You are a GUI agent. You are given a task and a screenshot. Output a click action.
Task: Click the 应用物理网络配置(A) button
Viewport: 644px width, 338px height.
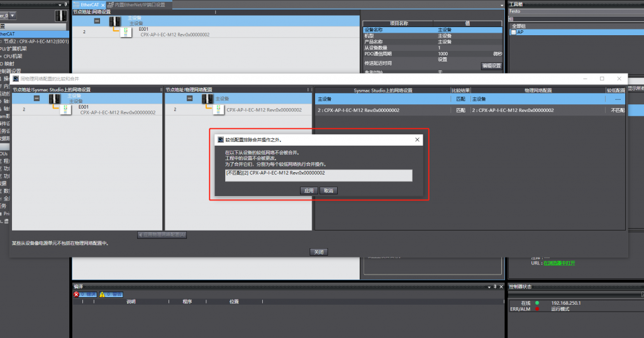(162, 235)
